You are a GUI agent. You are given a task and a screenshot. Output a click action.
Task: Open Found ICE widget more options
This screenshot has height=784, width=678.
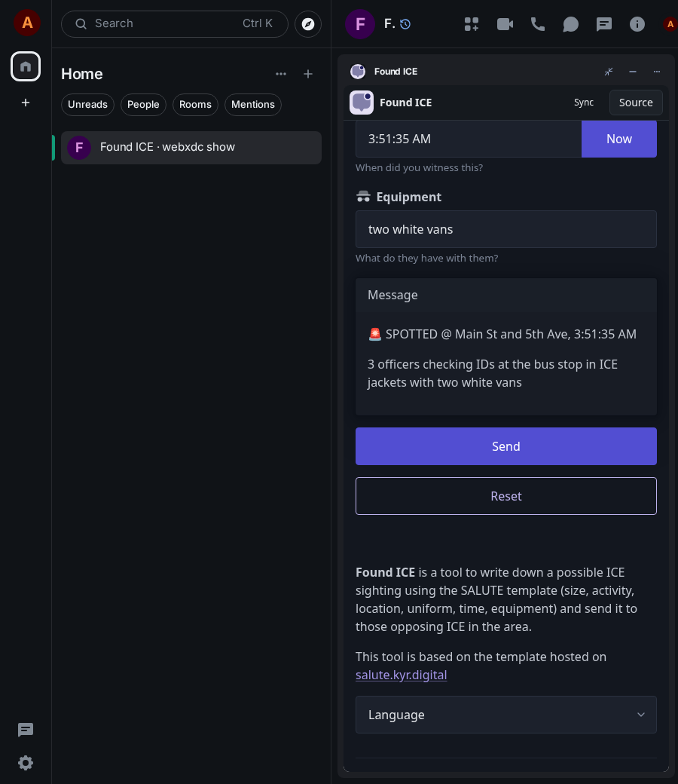[x=656, y=72]
